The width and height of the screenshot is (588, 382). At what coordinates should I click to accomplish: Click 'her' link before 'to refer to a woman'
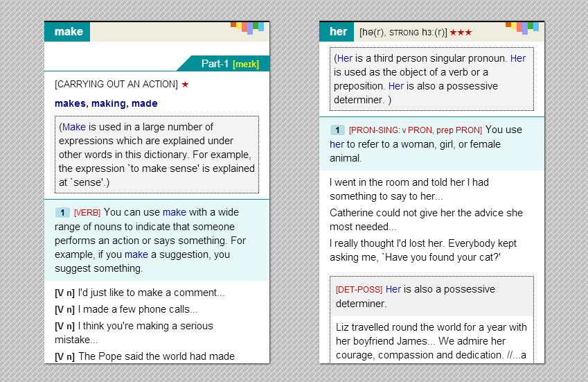337,144
